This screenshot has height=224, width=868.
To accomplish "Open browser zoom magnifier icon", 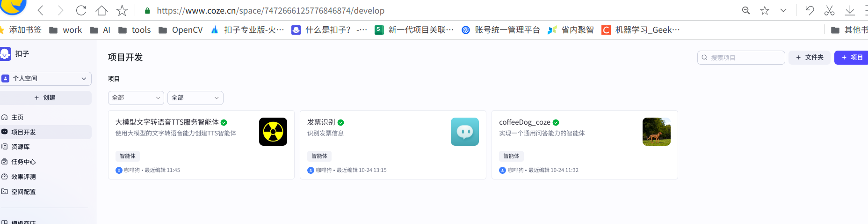I will (746, 10).
